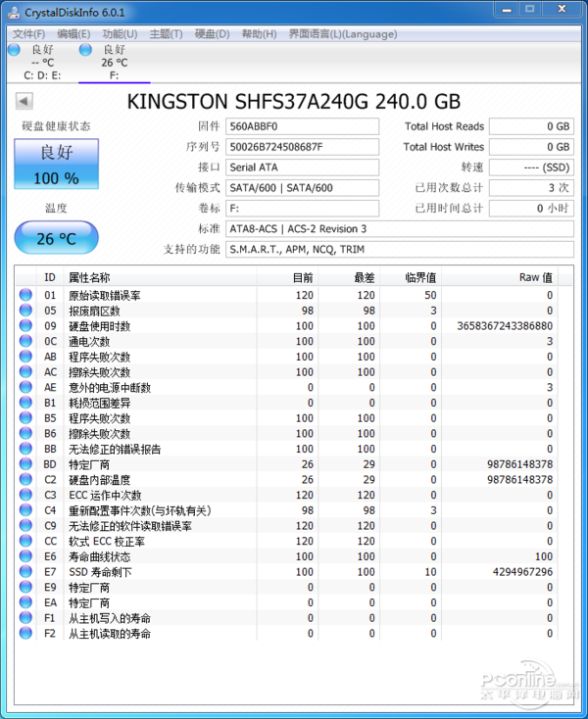Screen dimensions: 588x719
Task: Open the 功能(U) menu
Action: tap(120, 34)
